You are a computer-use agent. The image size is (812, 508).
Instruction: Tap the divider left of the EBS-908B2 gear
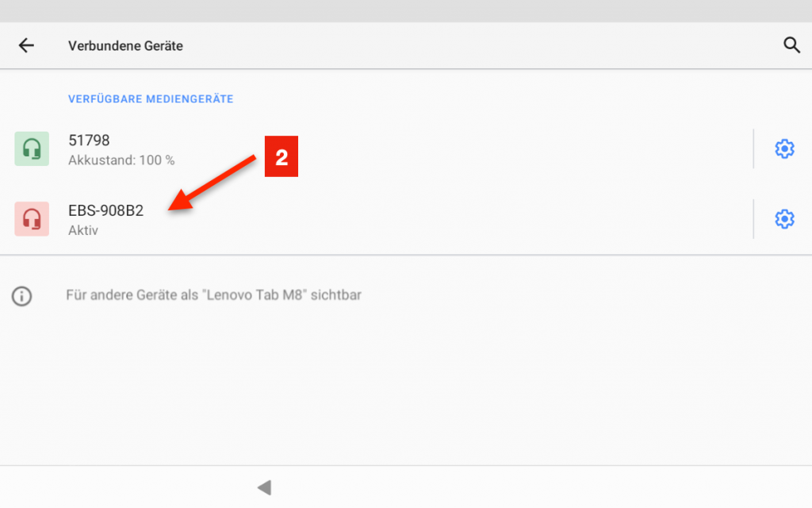(x=753, y=219)
